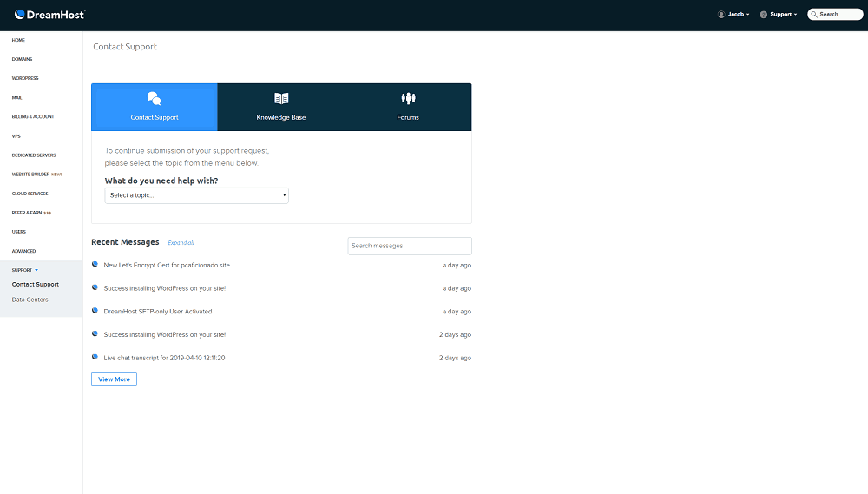
Task: Open Live chat transcript for 2019-04-10 message
Action: click(164, 359)
